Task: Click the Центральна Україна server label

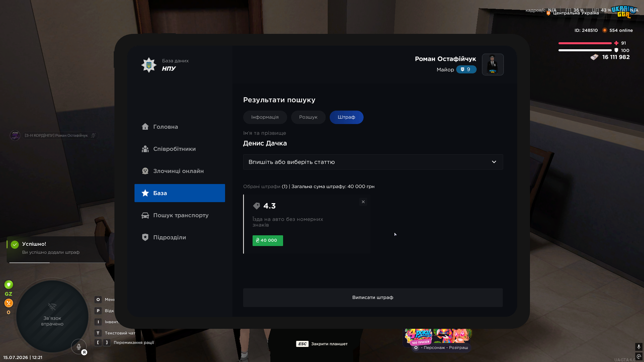Action: tap(576, 13)
